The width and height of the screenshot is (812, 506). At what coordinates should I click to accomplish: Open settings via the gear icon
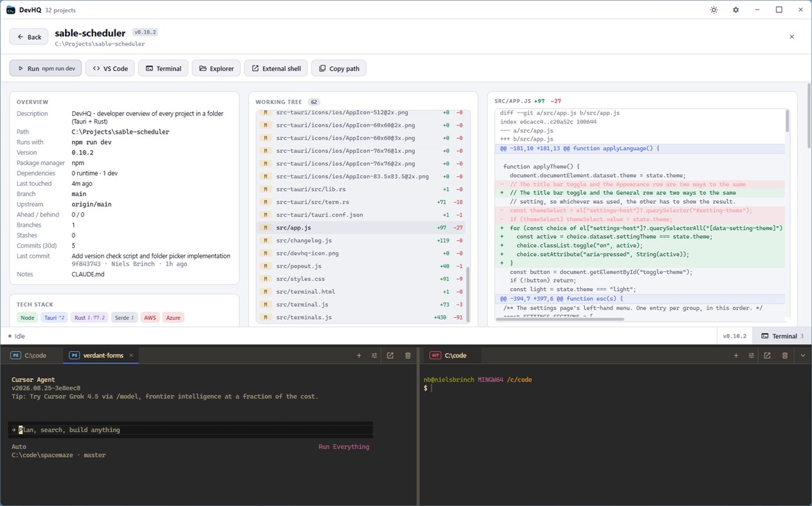735,10
